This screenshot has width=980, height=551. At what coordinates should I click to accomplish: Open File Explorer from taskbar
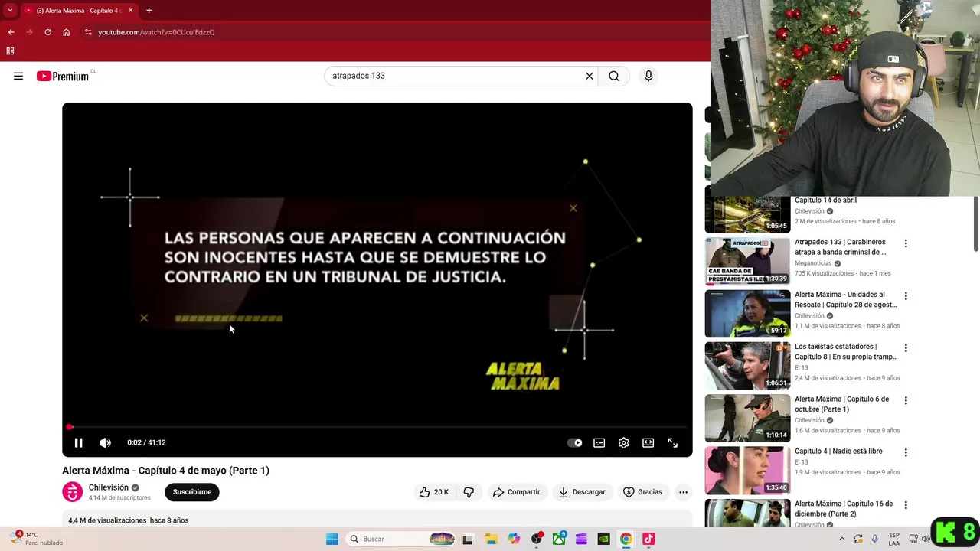491,539
